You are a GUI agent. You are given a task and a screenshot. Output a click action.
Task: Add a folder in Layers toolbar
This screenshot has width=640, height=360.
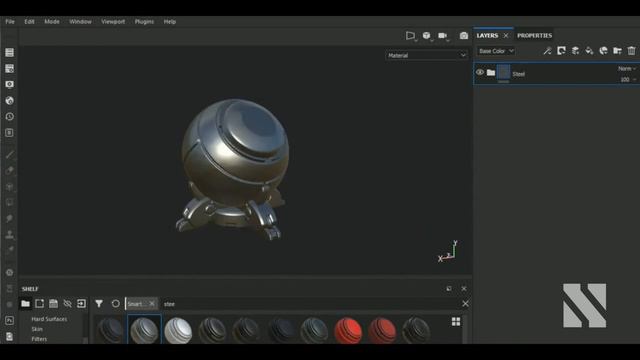(617, 51)
